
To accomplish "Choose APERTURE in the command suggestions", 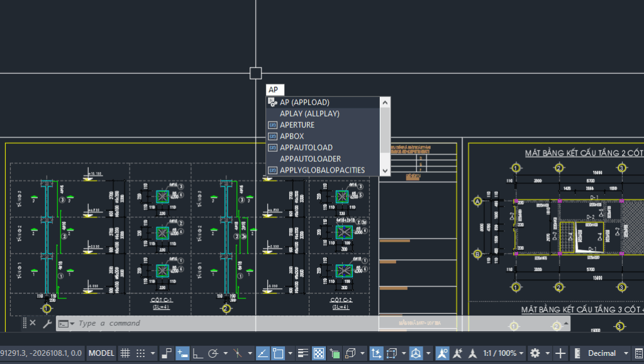I will (297, 125).
